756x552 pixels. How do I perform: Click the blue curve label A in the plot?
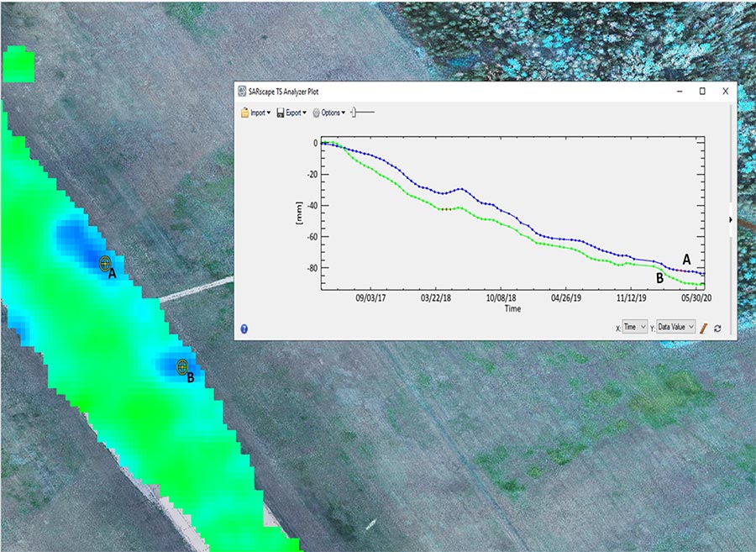pos(686,260)
